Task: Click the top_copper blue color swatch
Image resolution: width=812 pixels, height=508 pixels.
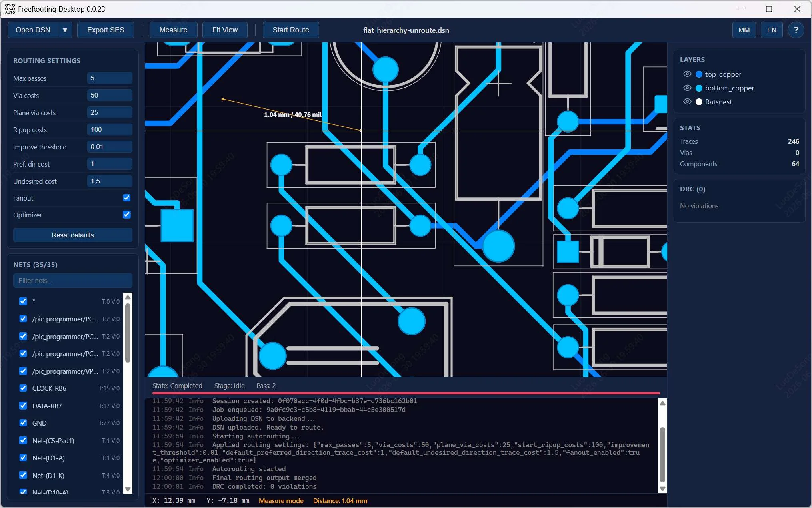Action: (699, 74)
